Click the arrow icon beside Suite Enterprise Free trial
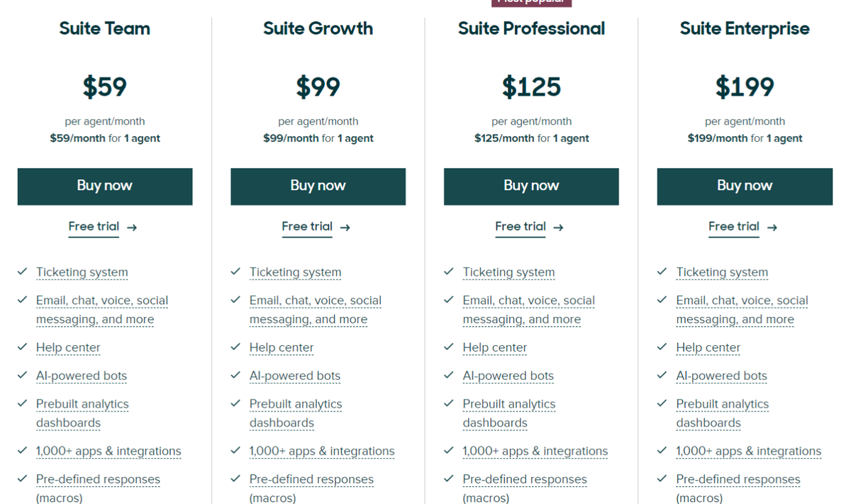This screenshot has height=504, width=851. (x=772, y=228)
